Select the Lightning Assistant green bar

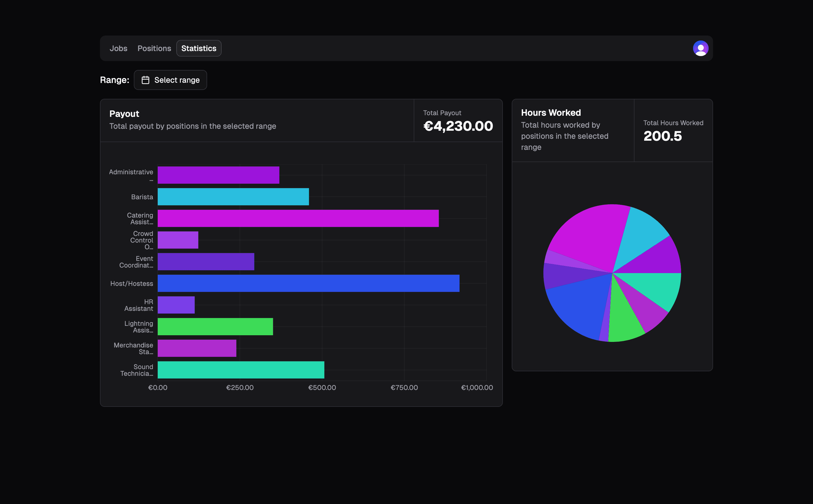(x=215, y=326)
